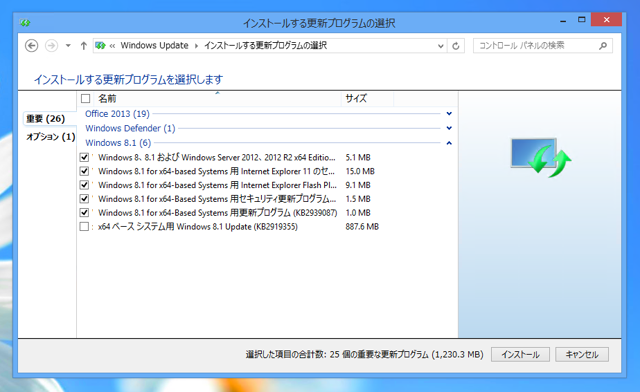
Task: Click the セキュリティ更新プログラム row text
Action: pyautogui.click(x=217, y=199)
